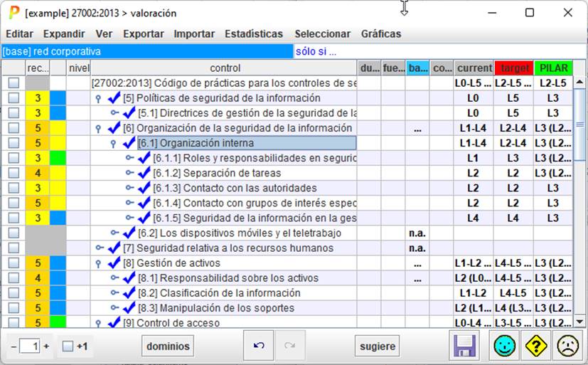Expand the [8.1] Responsabilidad sobre los activos node
The height and width of the screenshot is (365, 588).
pos(114,277)
